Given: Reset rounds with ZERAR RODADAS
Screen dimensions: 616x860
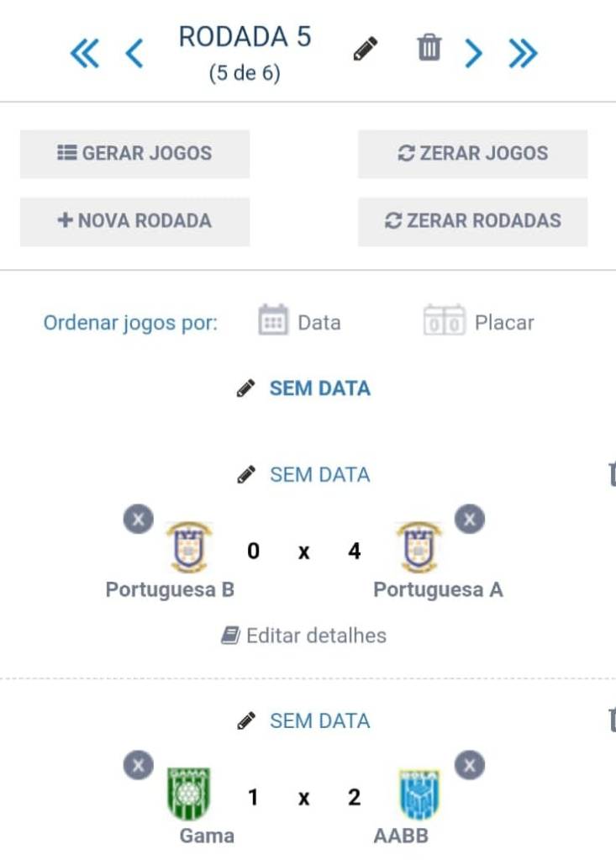Looking at the screenshot, I should pyautogui.click(x=472, y=221).
